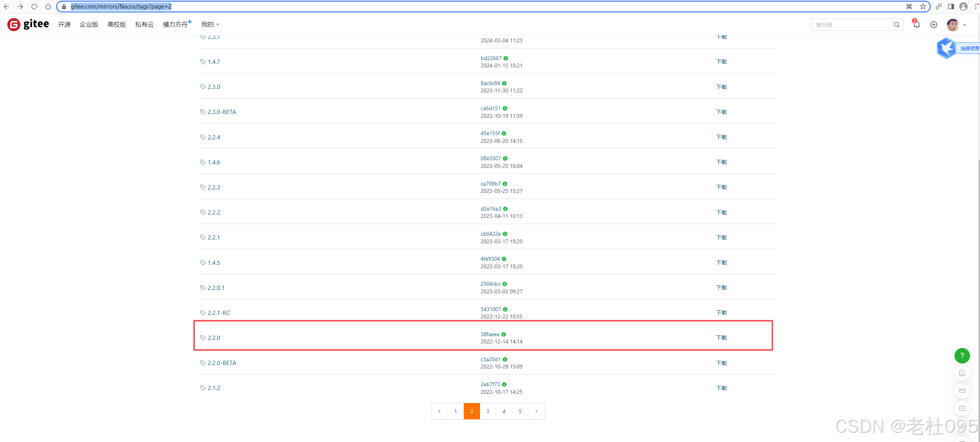Click the previous page arrow

[x=439, y=411]
